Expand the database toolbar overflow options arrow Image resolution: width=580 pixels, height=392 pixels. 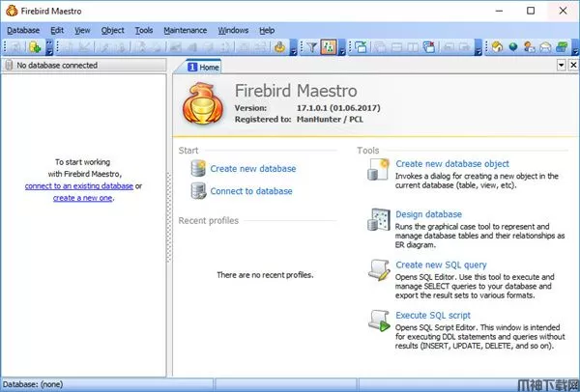coord(49,47)
